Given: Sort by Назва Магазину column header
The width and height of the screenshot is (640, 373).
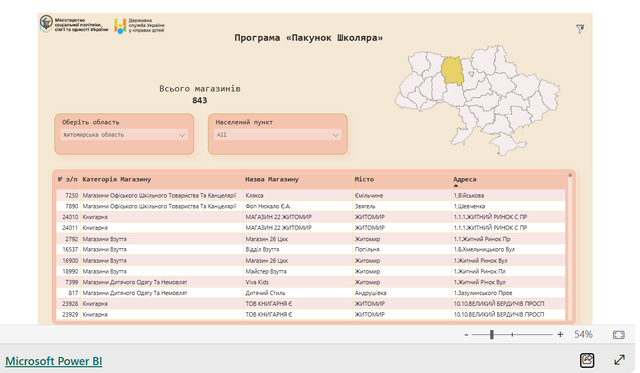Looking at the screenshot, I should tap(272, 179).
